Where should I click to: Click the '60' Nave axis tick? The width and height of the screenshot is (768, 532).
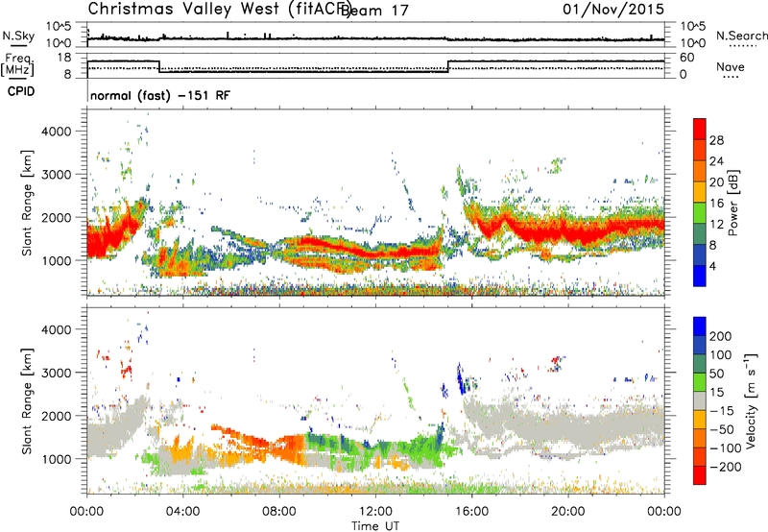687,58
